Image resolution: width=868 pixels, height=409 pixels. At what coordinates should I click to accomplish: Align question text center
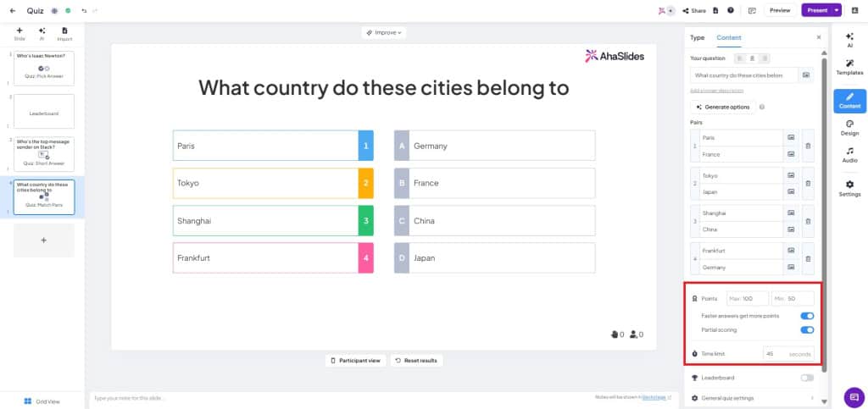[753, 58]
